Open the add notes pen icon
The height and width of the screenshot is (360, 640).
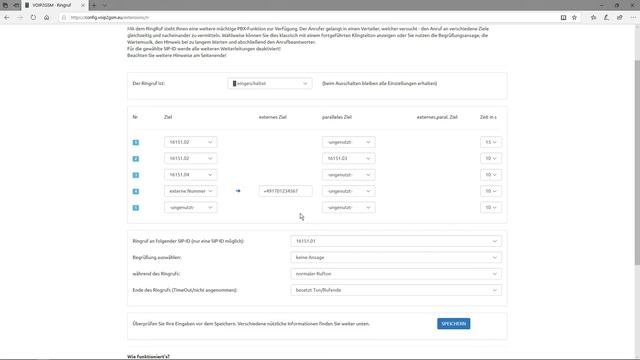click(607, 18)
